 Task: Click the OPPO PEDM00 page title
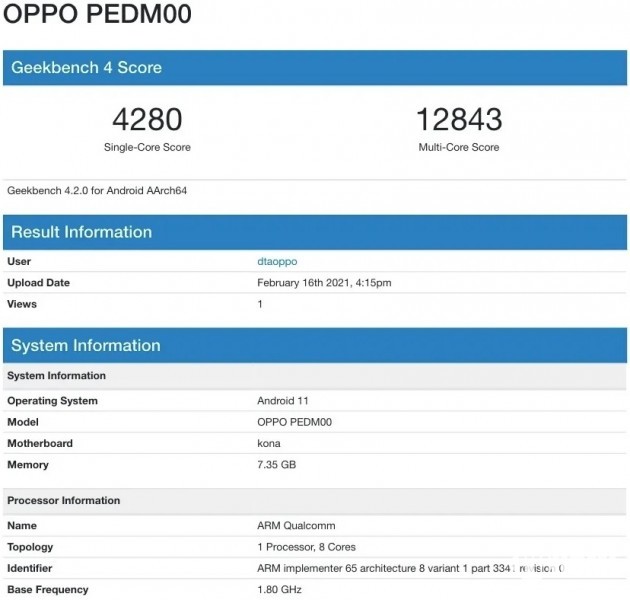(x=98, y=15)
